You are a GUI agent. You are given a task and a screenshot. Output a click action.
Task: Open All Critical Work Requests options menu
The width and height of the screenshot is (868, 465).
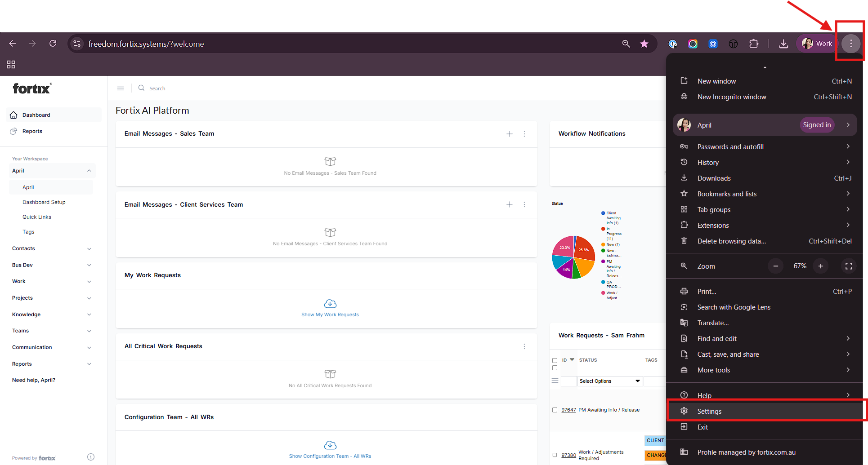coord(524,346)
